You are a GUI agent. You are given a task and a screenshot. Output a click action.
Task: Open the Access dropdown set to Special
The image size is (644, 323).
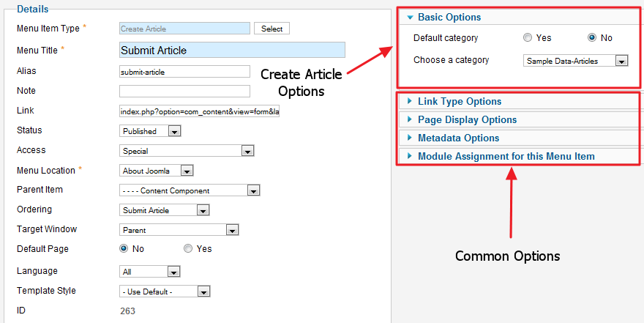click(187, 151)
